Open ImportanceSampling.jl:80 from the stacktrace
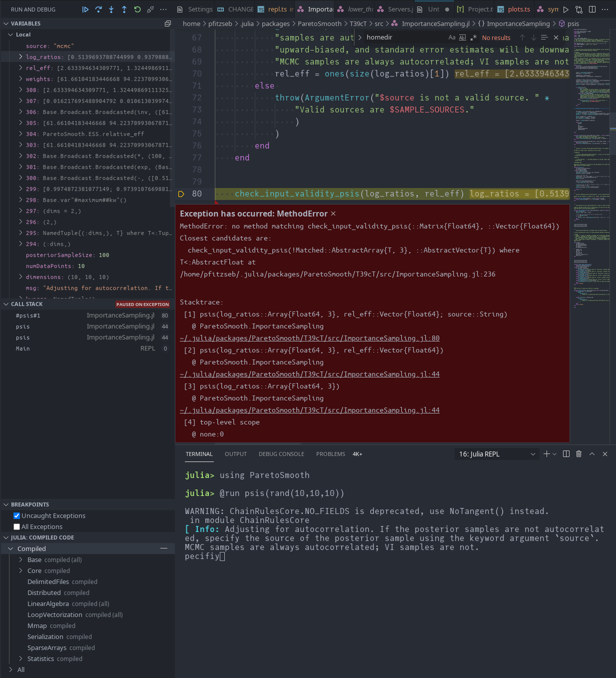The height and width of the screenshot is (678, 616). [x=309, y=338]
